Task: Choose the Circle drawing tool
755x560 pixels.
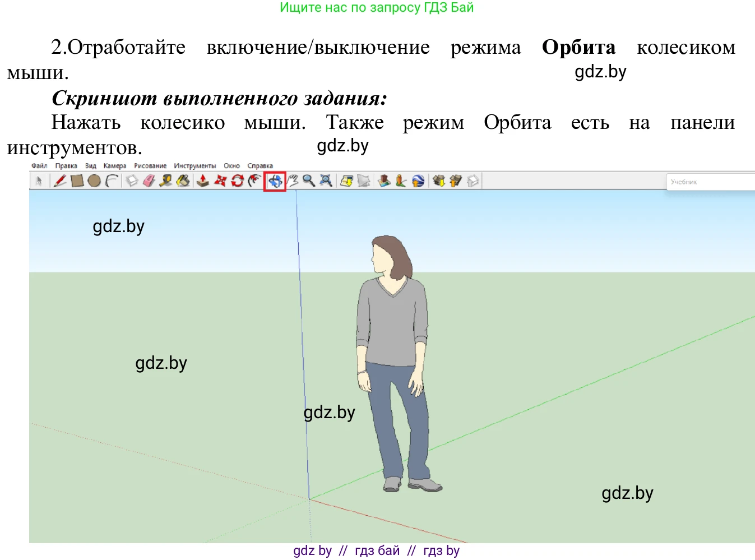Action: tap(94, 181)
